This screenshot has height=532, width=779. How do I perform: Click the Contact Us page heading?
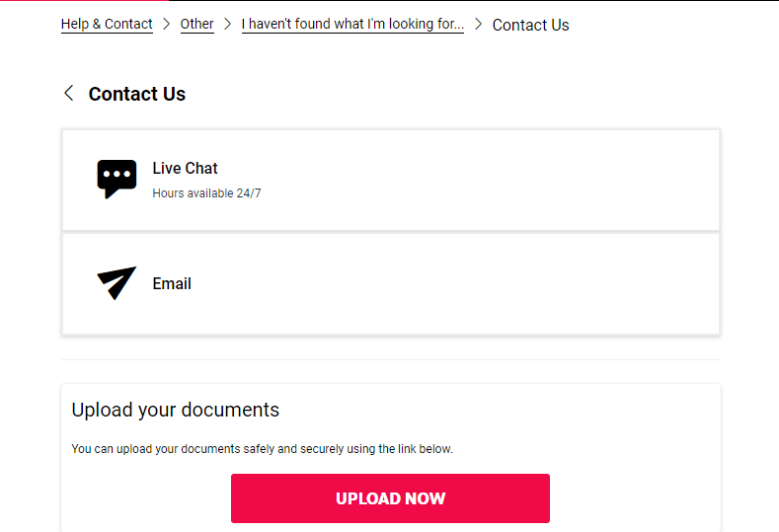tap(136, 94)
